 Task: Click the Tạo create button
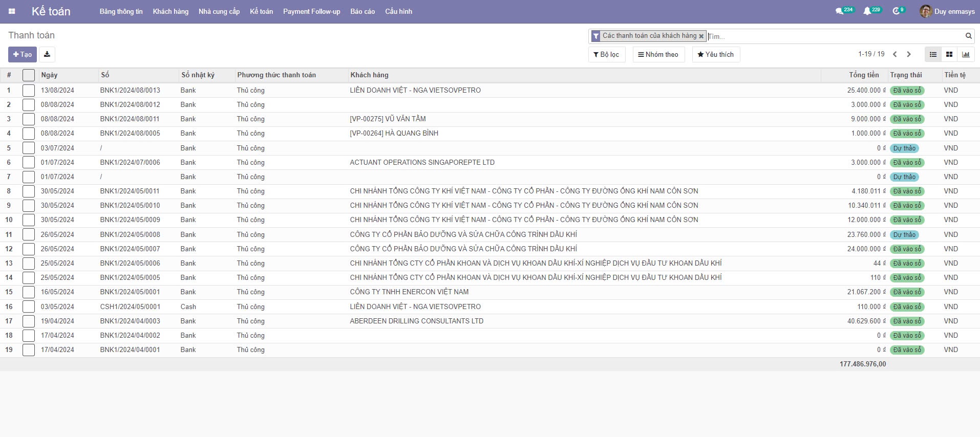(x=23, y=54)
